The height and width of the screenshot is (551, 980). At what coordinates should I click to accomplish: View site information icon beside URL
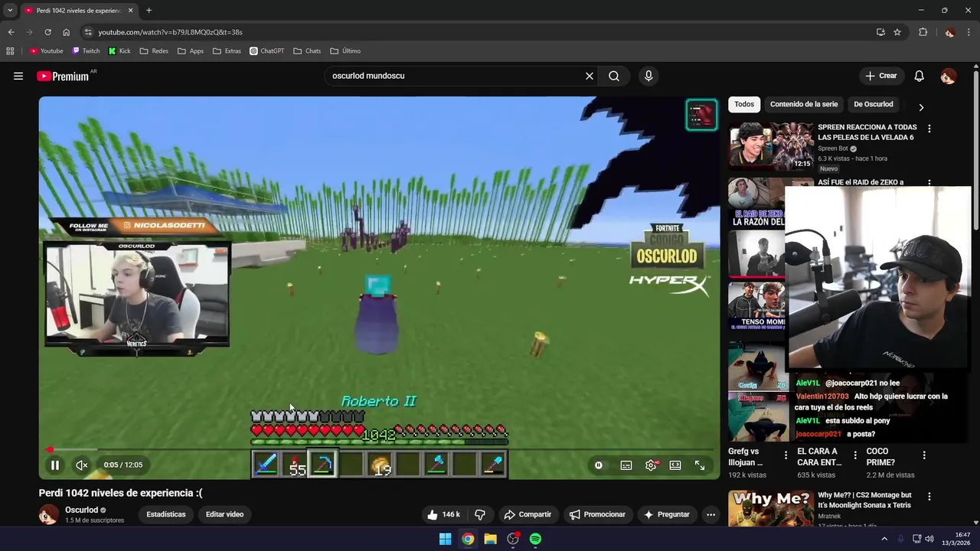pyautogui.click(x=88, y=32)
